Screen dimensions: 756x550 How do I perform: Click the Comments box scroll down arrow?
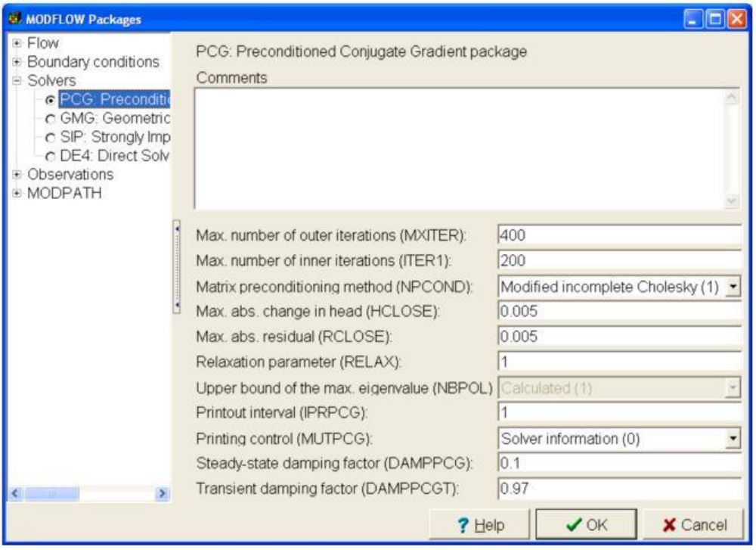pos(731,200)
